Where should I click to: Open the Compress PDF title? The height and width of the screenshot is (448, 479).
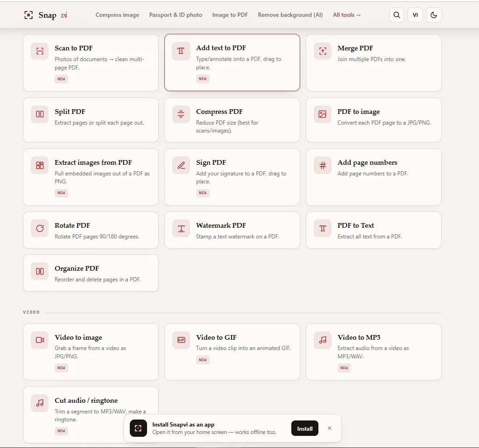(219, 112)
